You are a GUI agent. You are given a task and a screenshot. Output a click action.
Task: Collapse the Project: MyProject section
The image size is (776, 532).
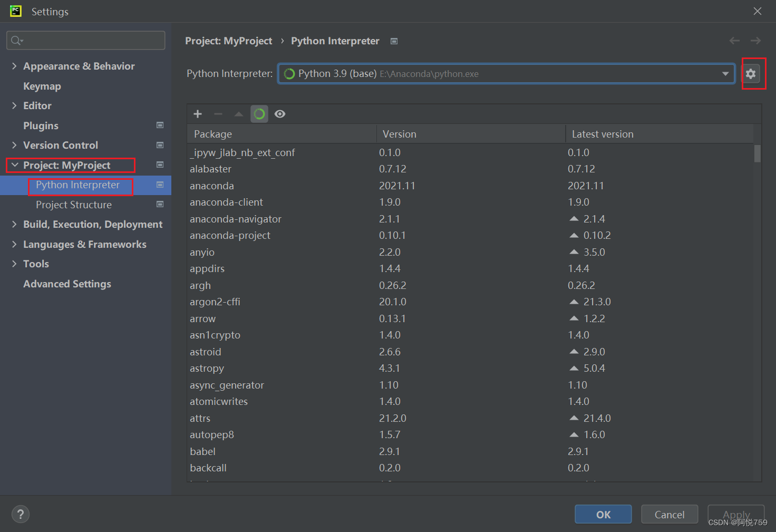(14, 165)
